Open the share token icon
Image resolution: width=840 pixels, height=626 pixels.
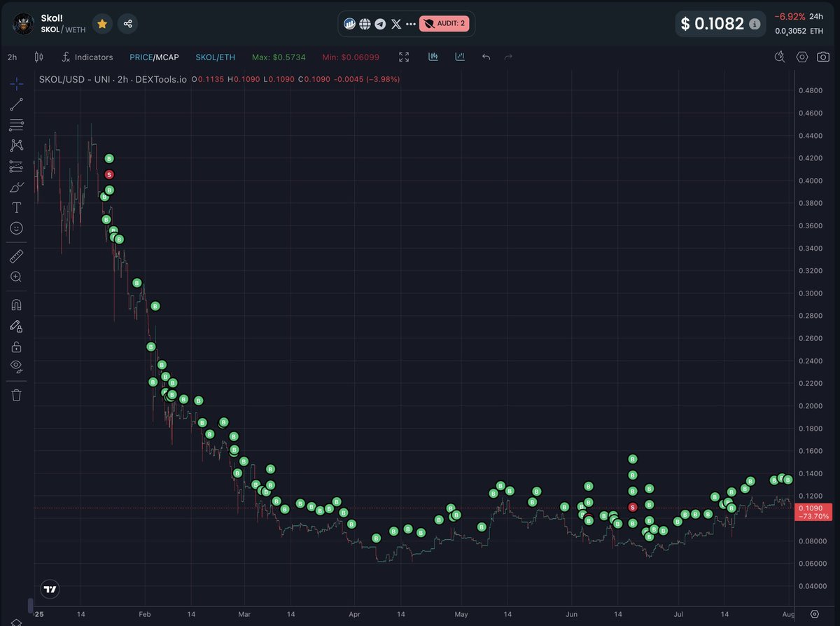tap(127, 24)
